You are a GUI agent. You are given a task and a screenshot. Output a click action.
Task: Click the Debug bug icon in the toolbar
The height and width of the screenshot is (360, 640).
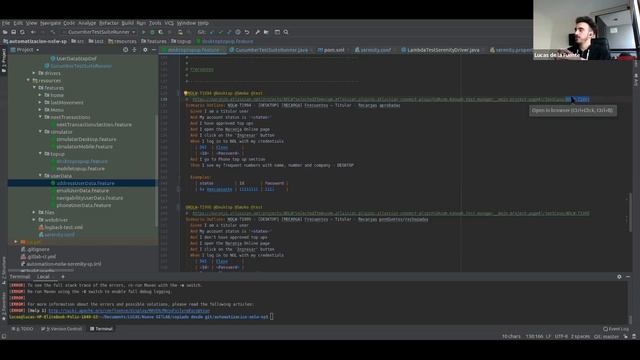click(x=152, y=32)
